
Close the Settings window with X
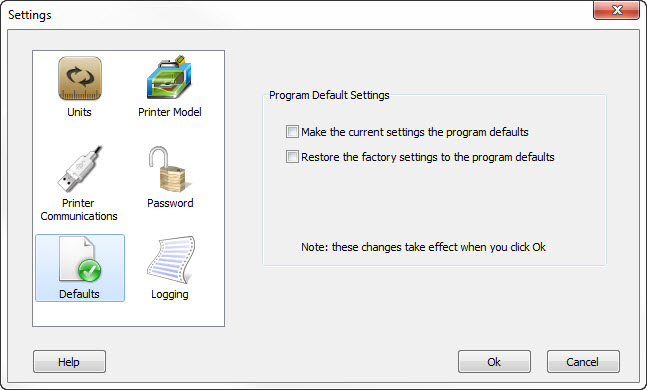[616, 10]
